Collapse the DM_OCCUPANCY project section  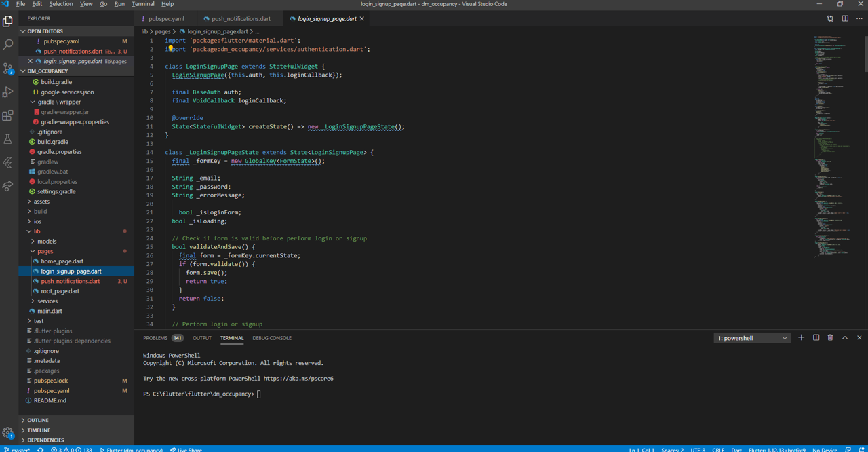[x=77, y=71]
